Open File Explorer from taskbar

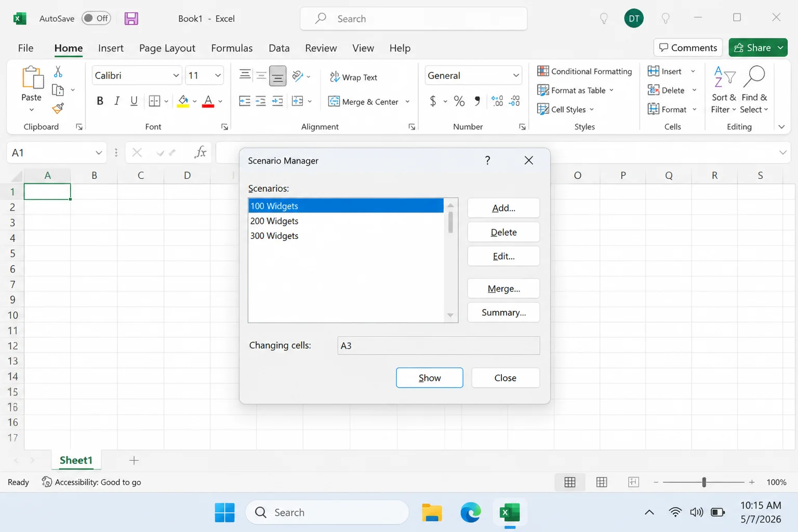pyautogui.click(x=432, y=513)
